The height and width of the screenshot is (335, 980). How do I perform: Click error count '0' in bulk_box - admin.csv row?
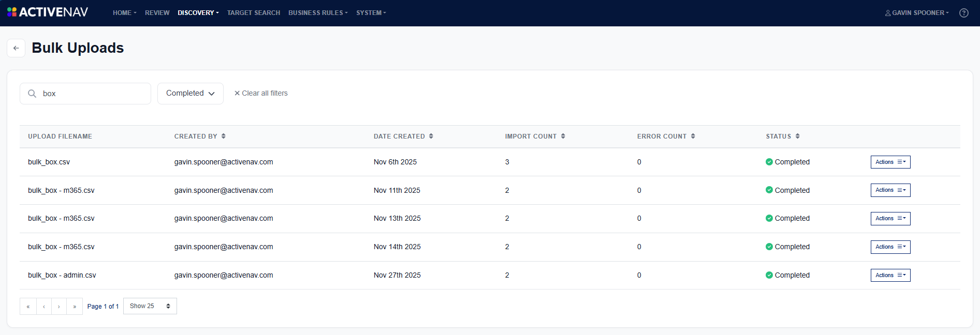click(x=639, y=275)
